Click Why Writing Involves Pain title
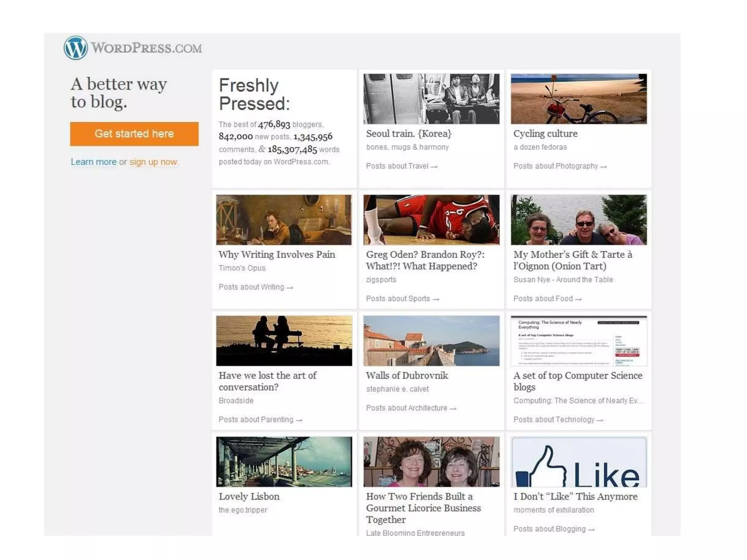The height and width of the screenshot is (560, 747). coord(276,254)
